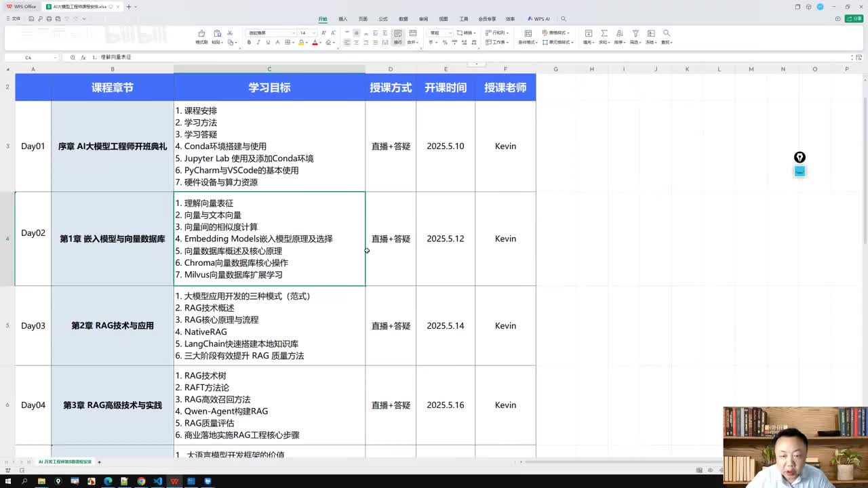Click the center horizontally align icon
Screen dimensions: 868x488
pos(357,42)
